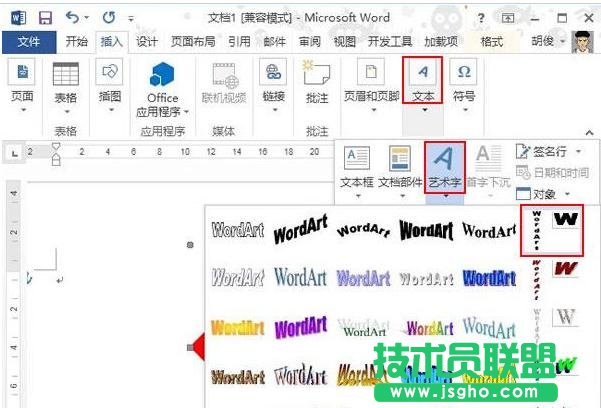Screen dimensions: 601x408
Task: Choose the purple gradient WordArt style
Action: (363, 278)
